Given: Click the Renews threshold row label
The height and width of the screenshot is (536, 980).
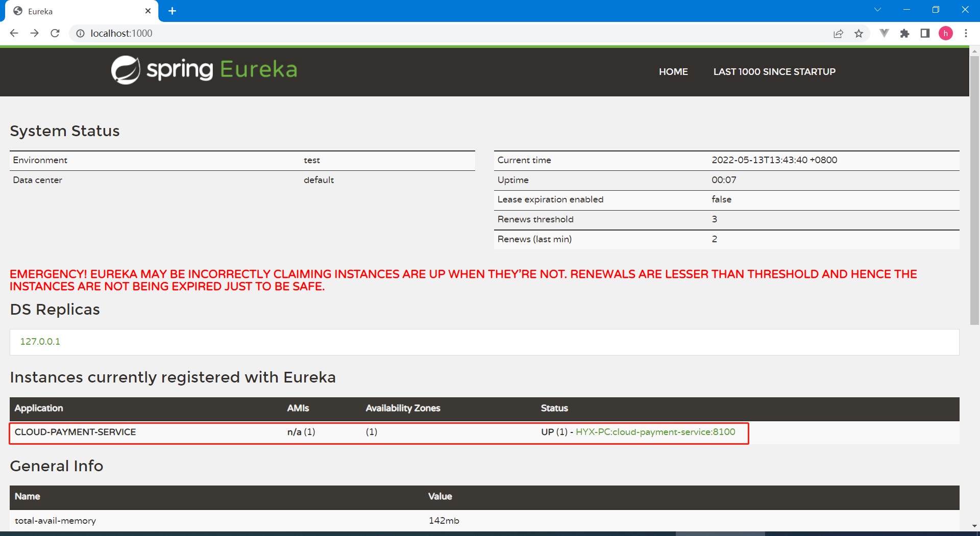Looking at the screenshot, I should pyautogui.click(x=535, y=219).
